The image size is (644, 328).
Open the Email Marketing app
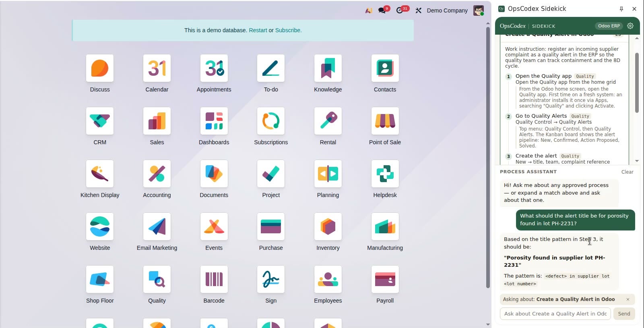[157, 226]
